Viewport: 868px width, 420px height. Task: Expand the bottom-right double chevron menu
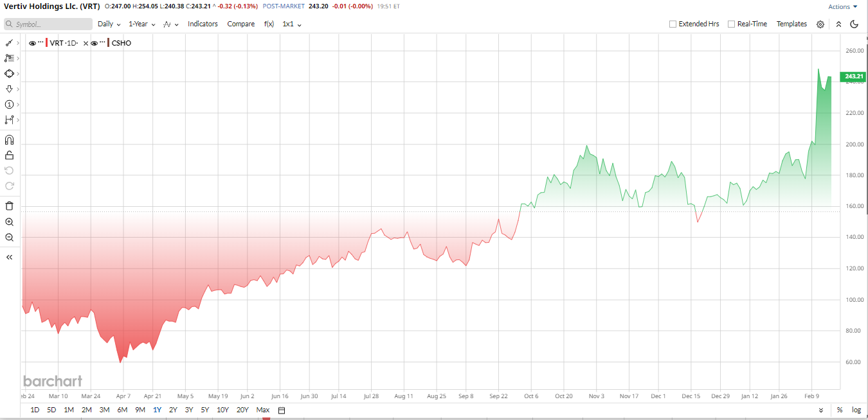tap(820, 410)
